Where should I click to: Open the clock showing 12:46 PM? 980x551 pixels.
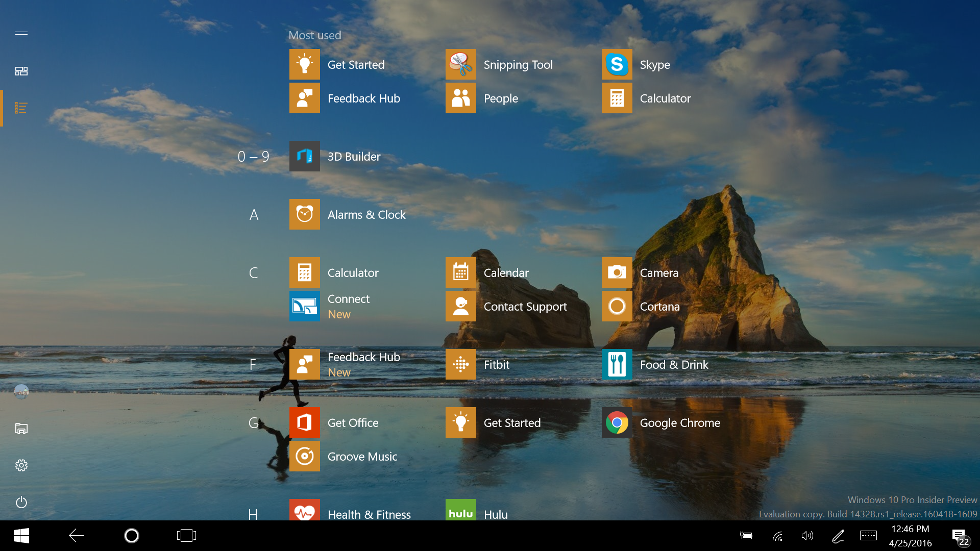(910, 536)
